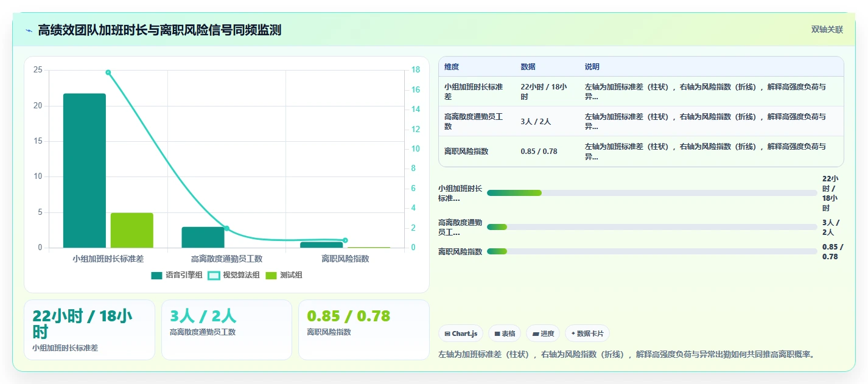Click the footer description about 左轴为加班标准差
The image size is (868, 384).
click(x=626, y=354)
